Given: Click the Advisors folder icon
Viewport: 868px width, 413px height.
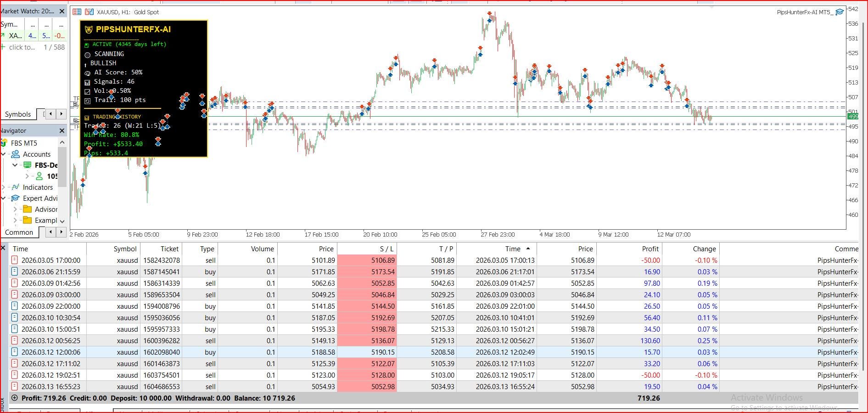Looking at the screenshot, I should click(28, 209).
